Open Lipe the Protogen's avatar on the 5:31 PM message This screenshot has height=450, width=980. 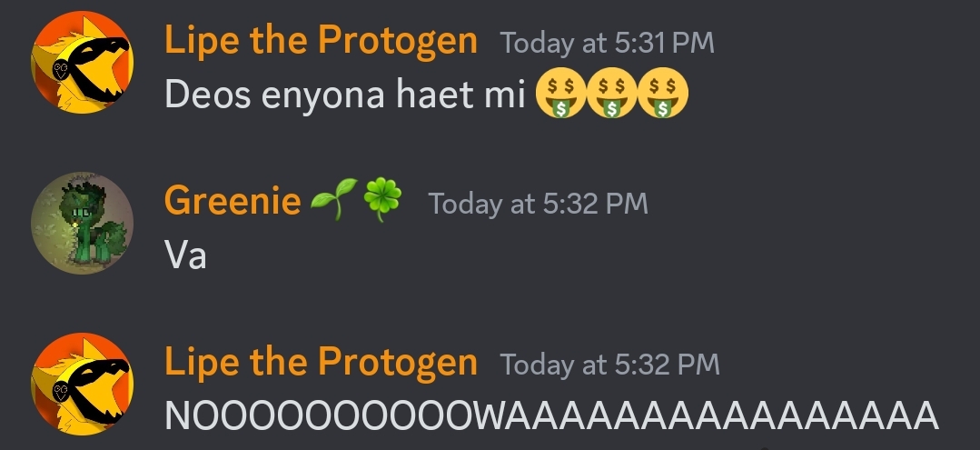(x=82, y=62)
